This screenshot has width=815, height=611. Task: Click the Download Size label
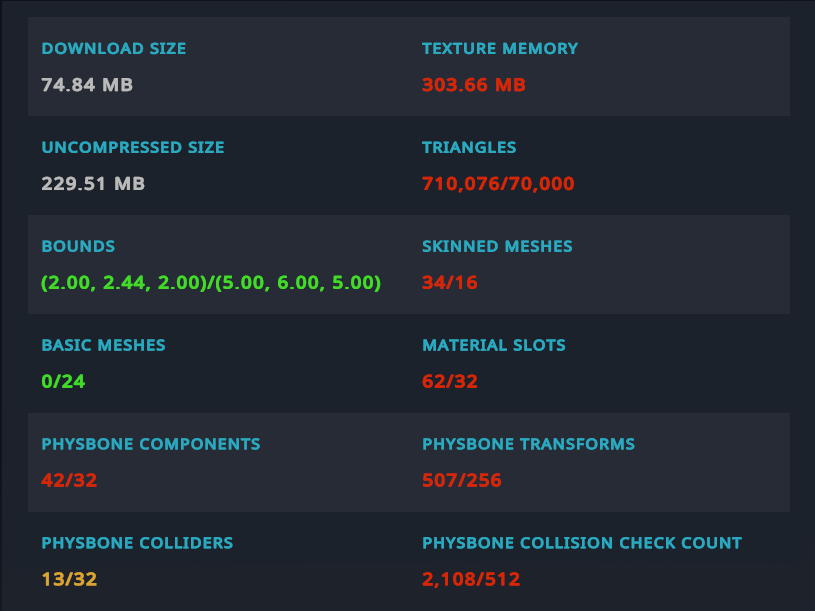113,48
